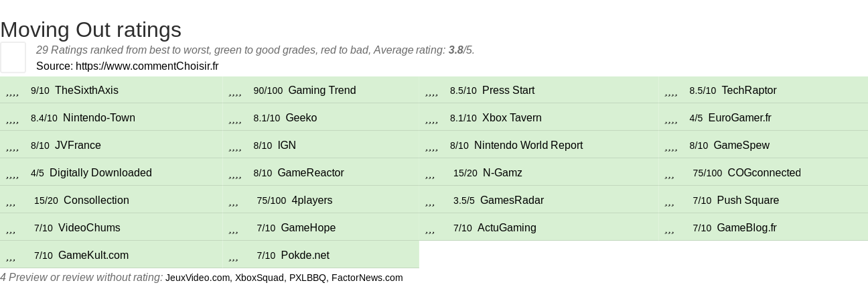Screen dimensions: 868x285
Task: Visit the Digitally Downloaded review
Action: (x=100, y=173)
